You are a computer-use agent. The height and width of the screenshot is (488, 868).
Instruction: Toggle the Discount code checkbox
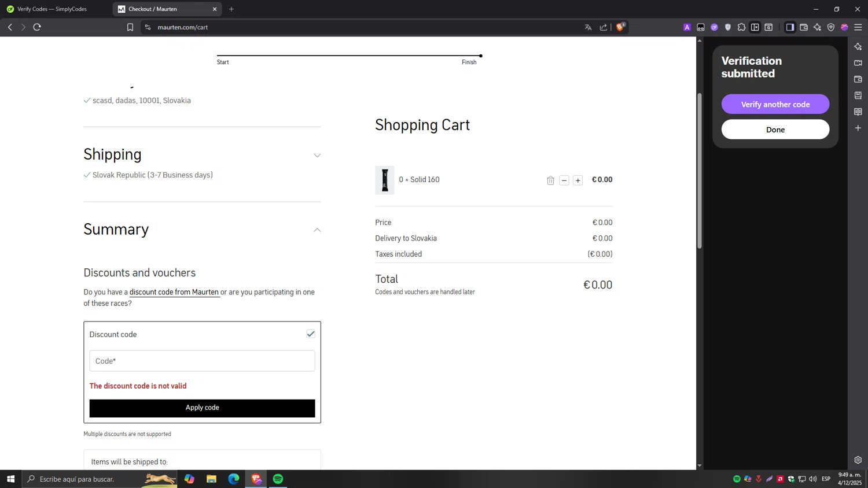pos(311,334)
